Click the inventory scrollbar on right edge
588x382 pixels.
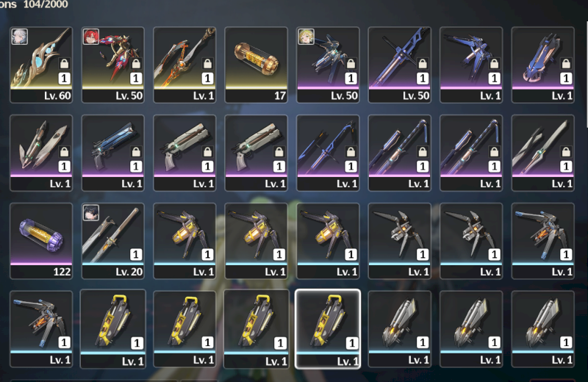click(587, 75)
